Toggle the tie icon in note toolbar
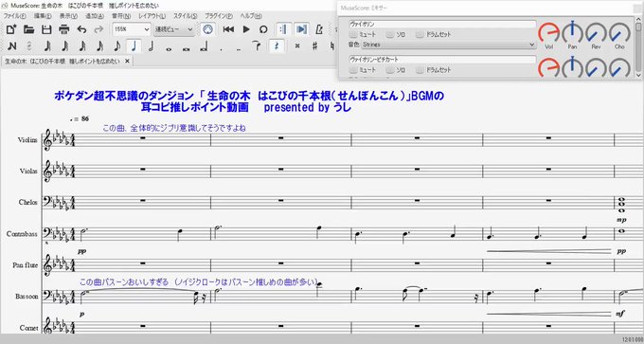 (x=257, y=45)
